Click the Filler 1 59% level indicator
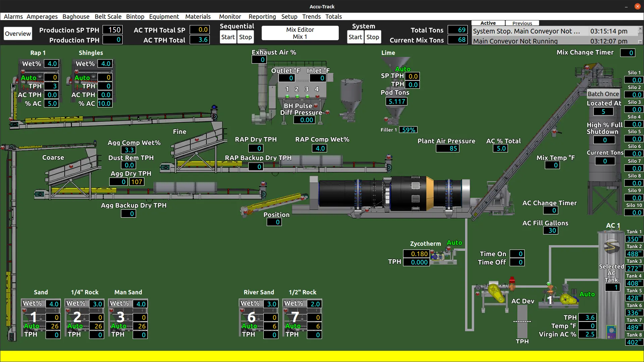 click(408, 130)
